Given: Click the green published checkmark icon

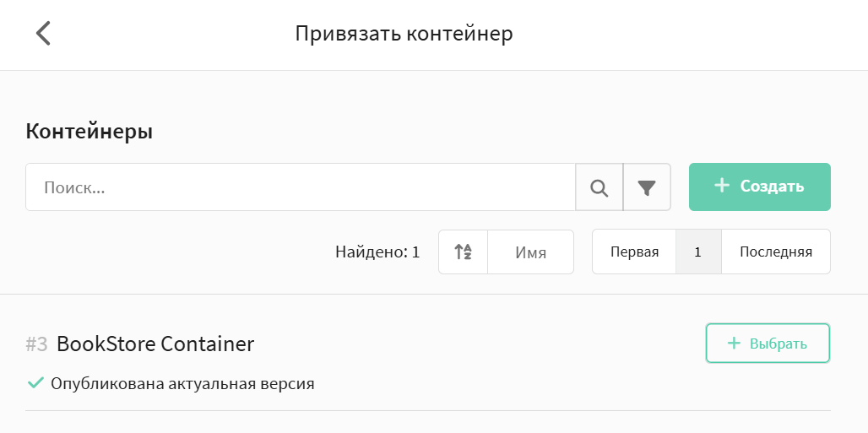Looking at the screenshot, I should click(35, 383).
